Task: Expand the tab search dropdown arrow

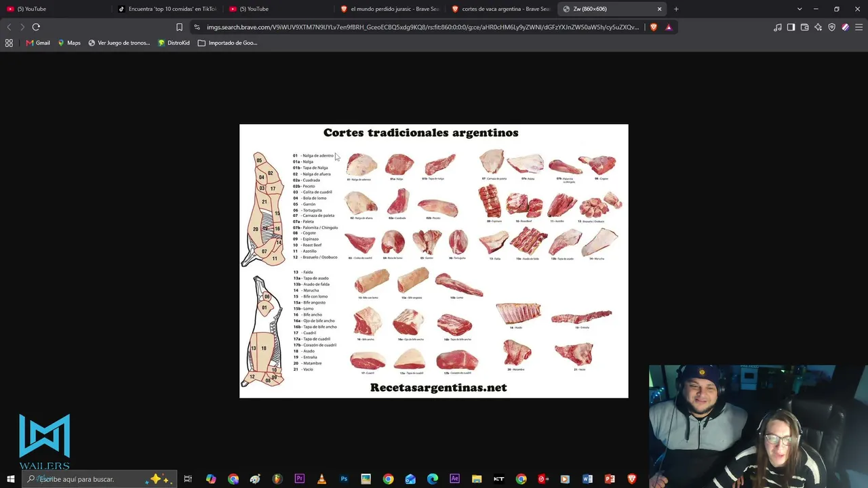Action: 800,9
